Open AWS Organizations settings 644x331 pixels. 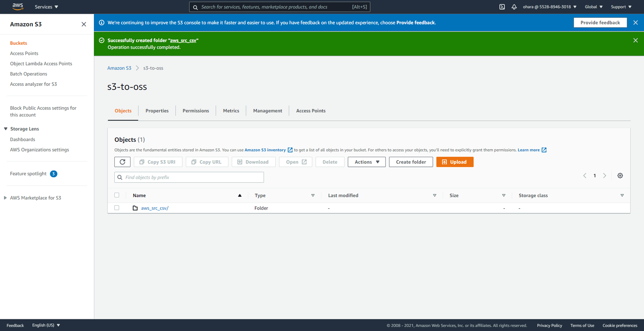click(x=40, y=150)
